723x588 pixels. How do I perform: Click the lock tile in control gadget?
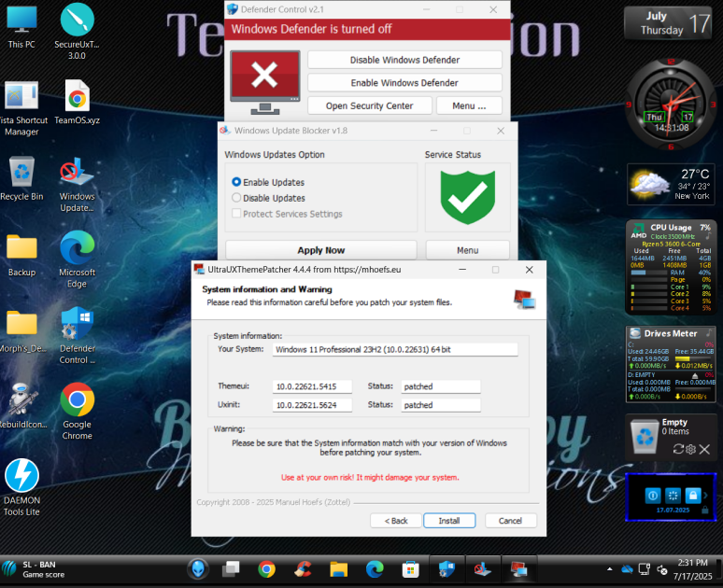(692, 496)
